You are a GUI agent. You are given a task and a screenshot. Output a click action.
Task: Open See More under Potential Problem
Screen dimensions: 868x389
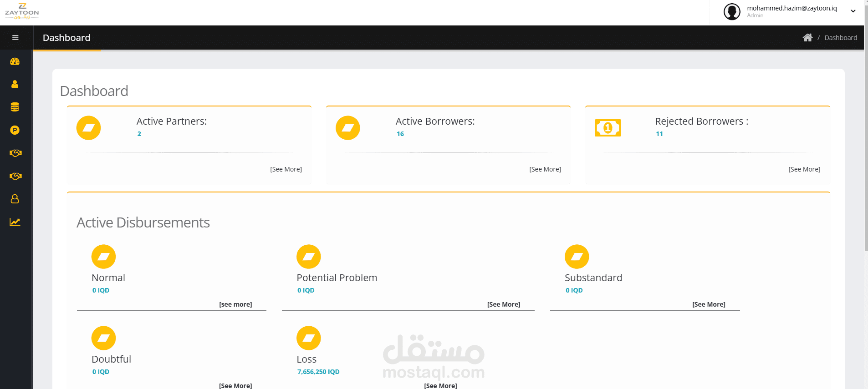click(504, 304)
